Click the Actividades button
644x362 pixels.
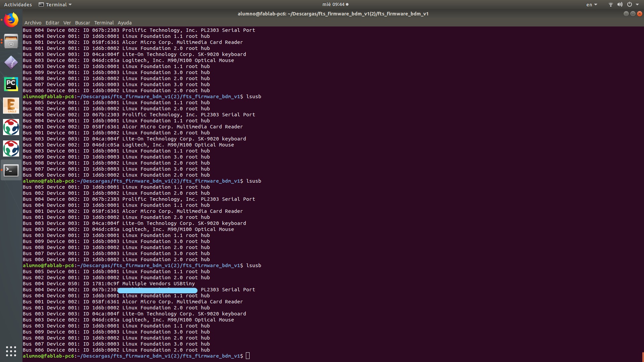point(18,5)
